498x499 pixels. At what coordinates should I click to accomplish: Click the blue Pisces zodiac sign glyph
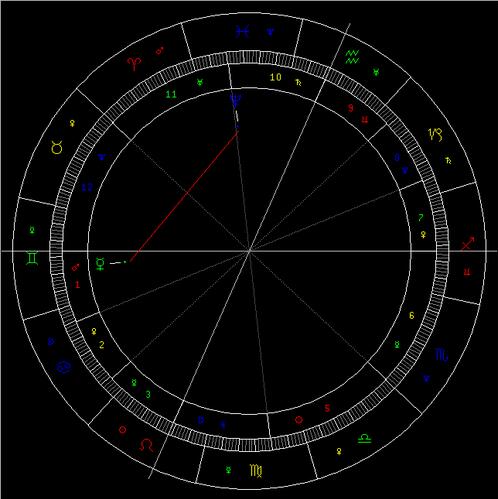pos(242,32)
